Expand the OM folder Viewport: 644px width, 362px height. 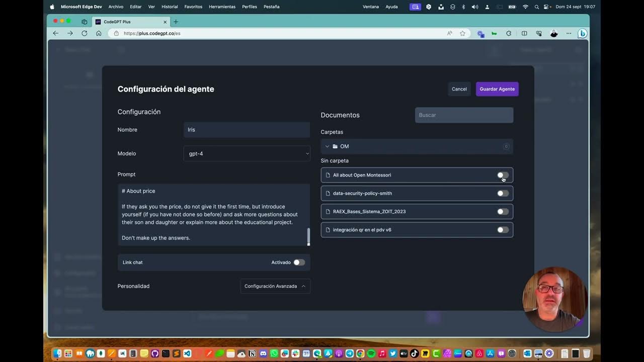coord(327,146)
